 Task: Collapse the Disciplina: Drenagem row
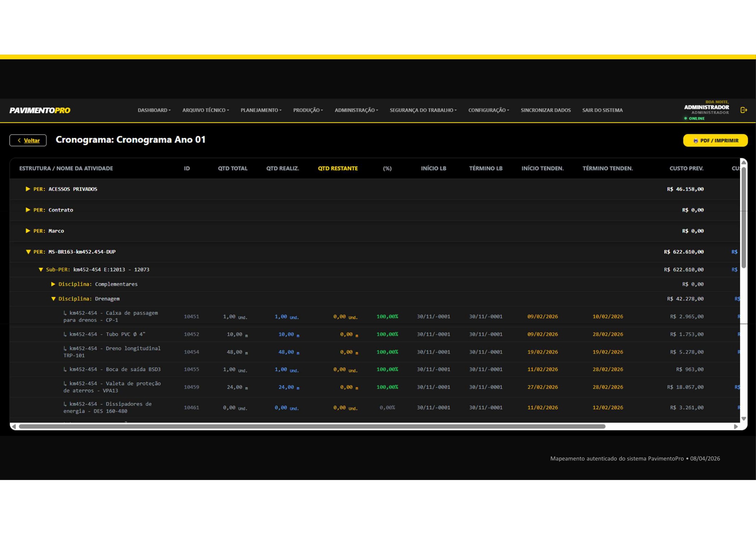(53, 299)
